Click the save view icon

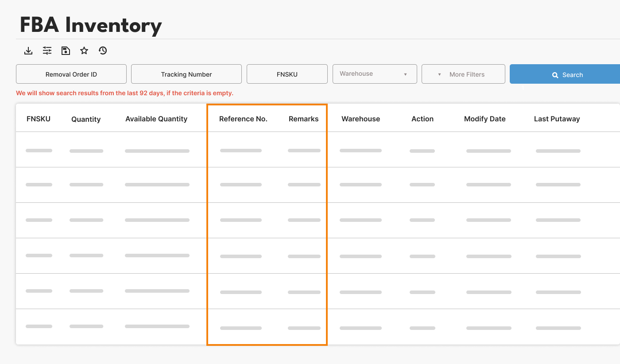[x=66, y=50]
